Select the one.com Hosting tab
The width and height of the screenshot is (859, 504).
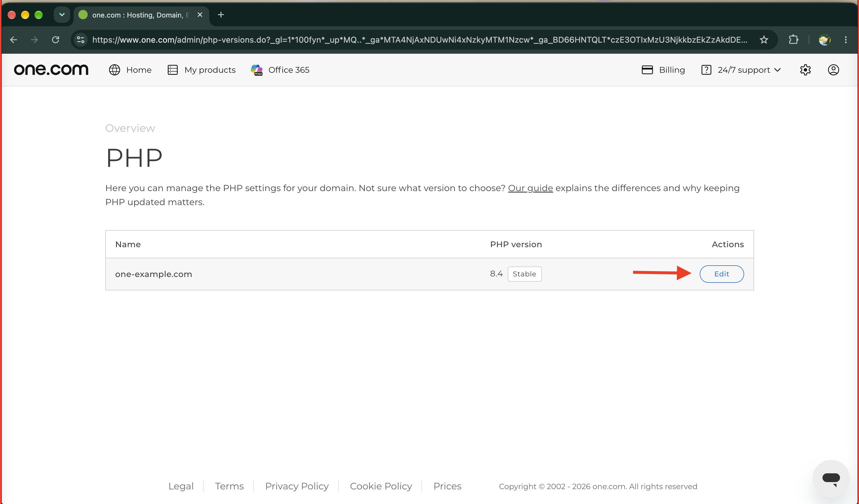point(141,15)
